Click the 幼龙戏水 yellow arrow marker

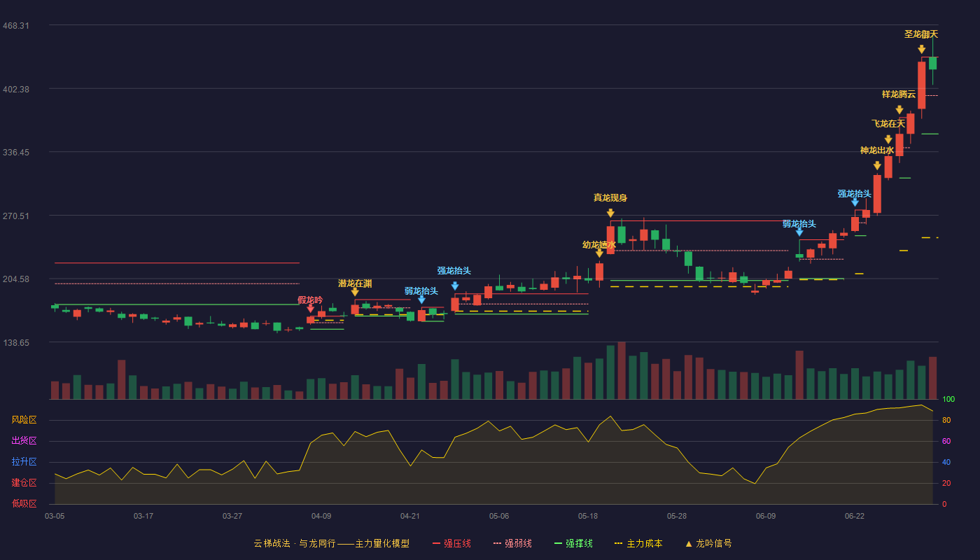(x=599, y=253)
